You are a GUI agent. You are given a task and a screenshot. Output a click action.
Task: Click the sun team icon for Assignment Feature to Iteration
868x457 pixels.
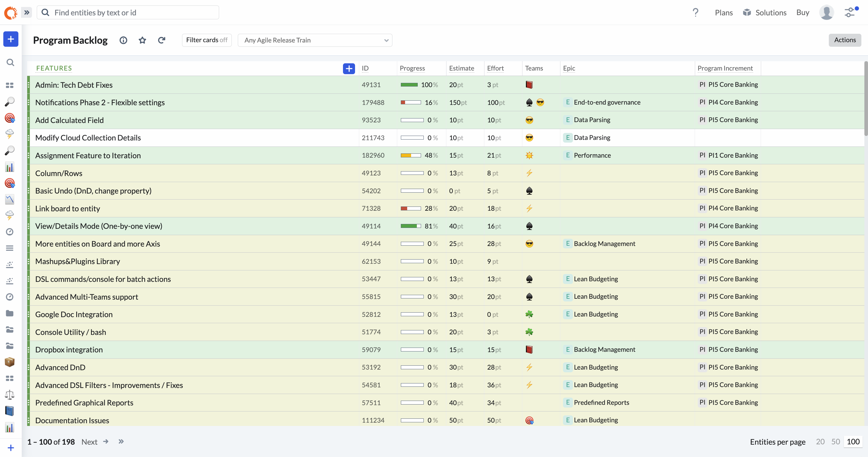(x=529, y=155)
